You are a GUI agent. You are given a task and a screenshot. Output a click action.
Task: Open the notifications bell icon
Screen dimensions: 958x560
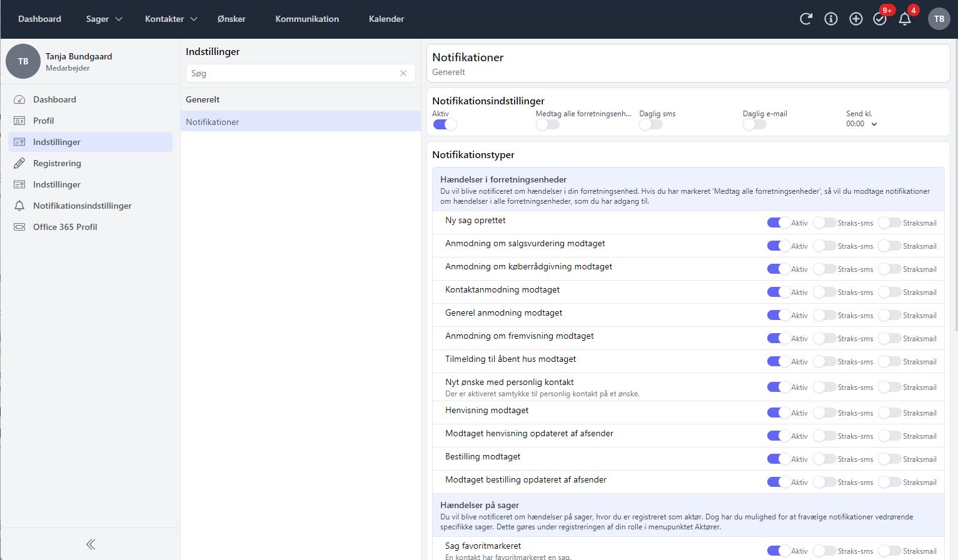coord(904,19)
